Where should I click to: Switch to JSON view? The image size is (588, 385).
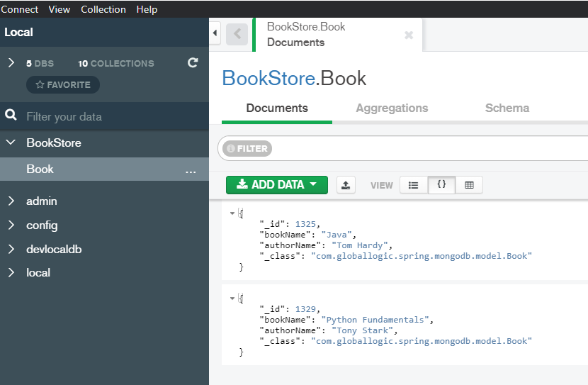tap(442, 184)
